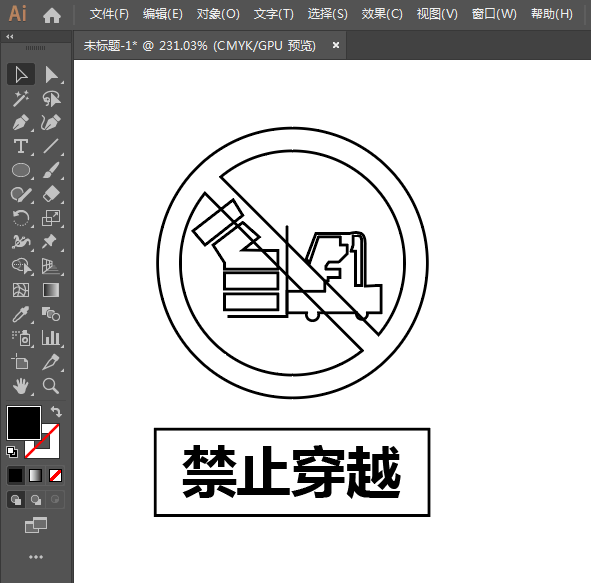Open the 编辑(E) menu
The image size is (591, 583).
click(163, 14)
